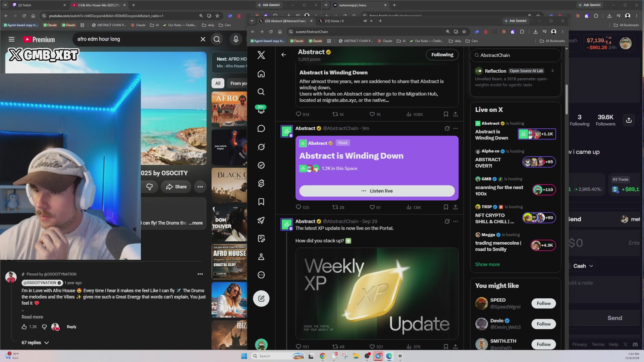The image size is (644, 362).
Task: Follow the SPEED @SpeedWgmi account
Action: point(543,303)
